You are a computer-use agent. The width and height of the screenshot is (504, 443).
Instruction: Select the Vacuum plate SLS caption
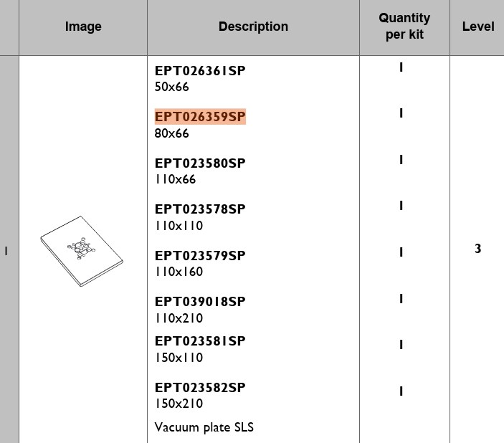point(204,428)
